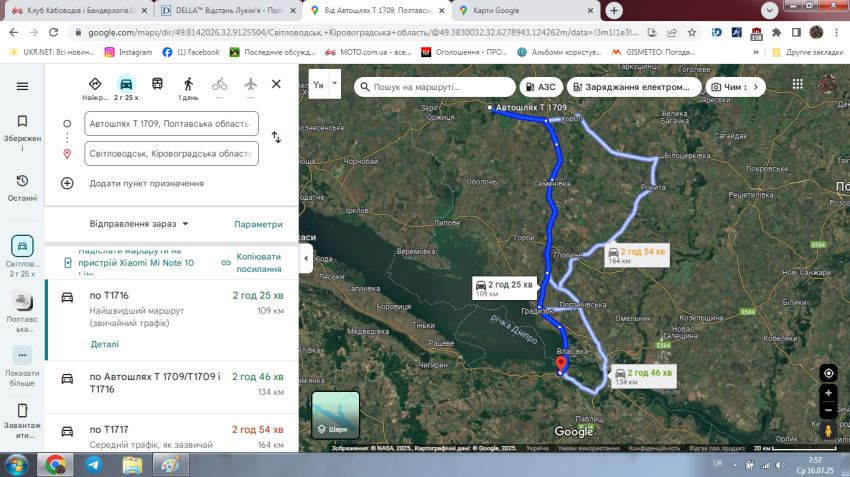Open the Google apps grid

[x=797, y=84]
